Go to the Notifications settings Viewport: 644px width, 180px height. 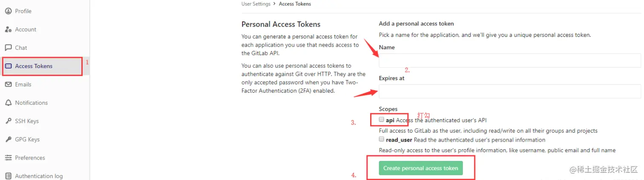click(31, 103)
